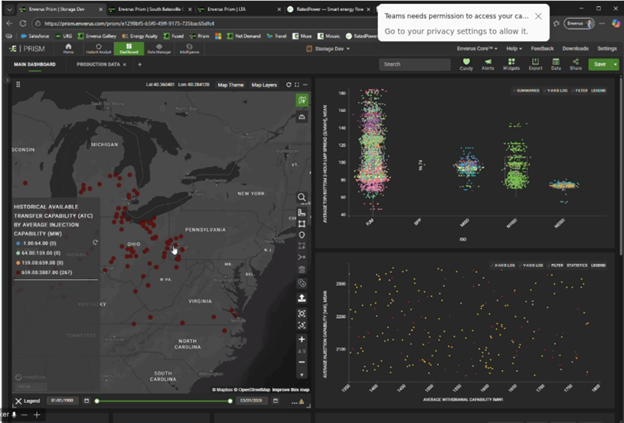
Task: Click the map zoom-to-extent target icon
Action: click(302, 314)
